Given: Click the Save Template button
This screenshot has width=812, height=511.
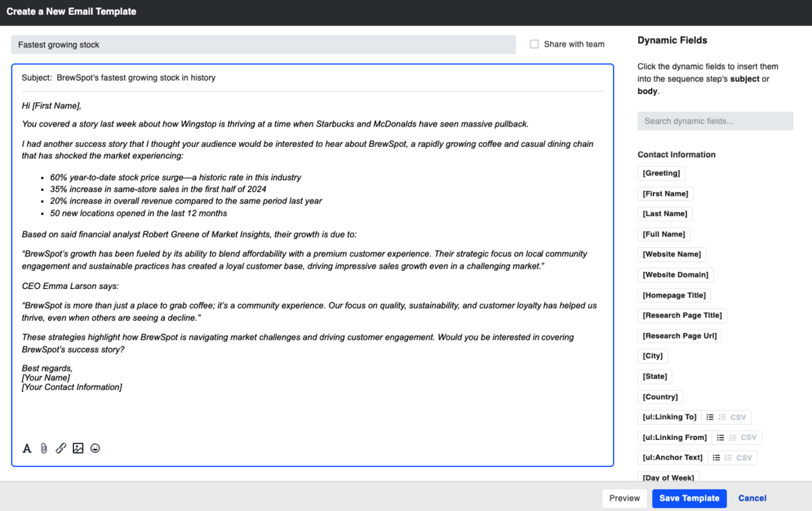Looking at the screenshot, I should pos(689,498).
